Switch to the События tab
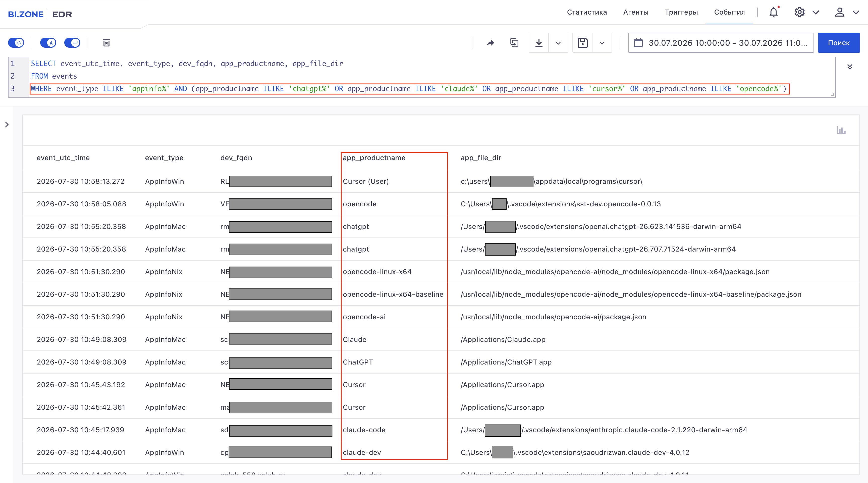868x483 pixels. [x=730, y=12]
